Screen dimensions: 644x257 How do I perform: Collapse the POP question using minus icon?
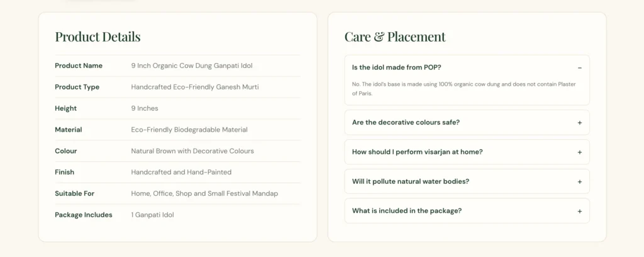[x=579, y=68]
